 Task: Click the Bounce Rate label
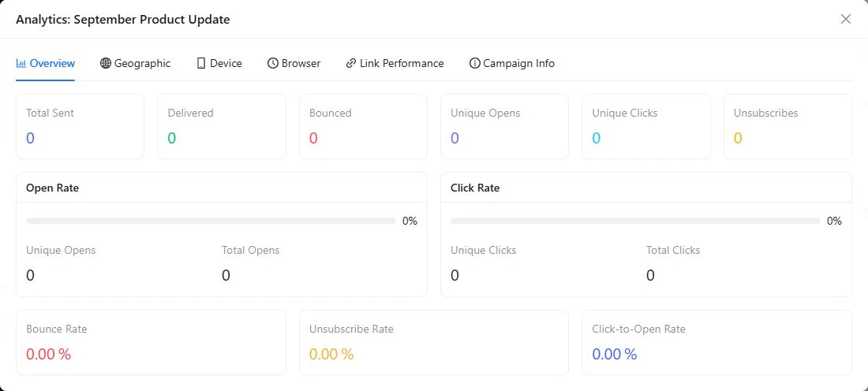pyautogui.click(x=57, y=329)
